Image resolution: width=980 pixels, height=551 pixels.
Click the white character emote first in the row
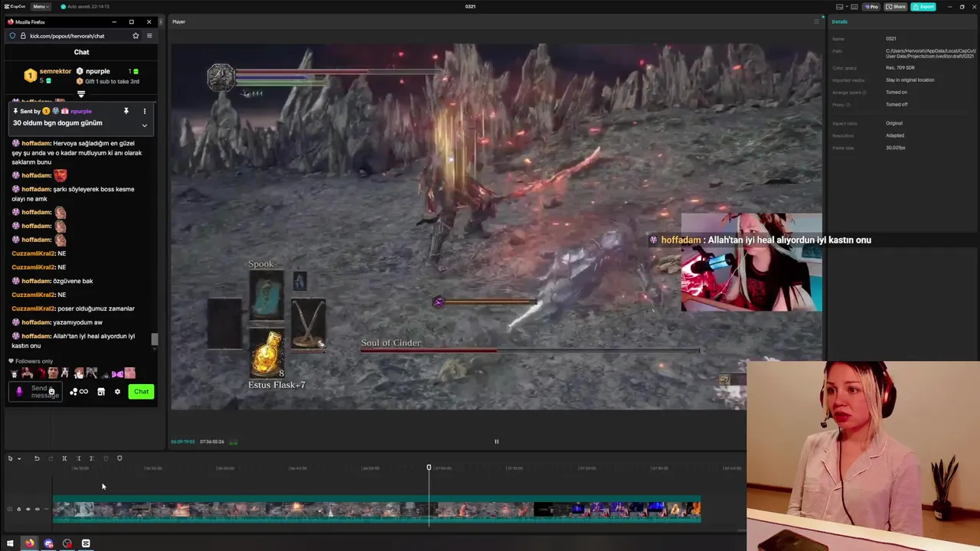coord(15,373)
